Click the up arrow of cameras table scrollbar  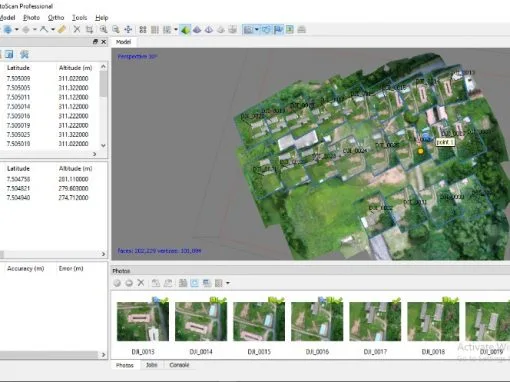103,67
